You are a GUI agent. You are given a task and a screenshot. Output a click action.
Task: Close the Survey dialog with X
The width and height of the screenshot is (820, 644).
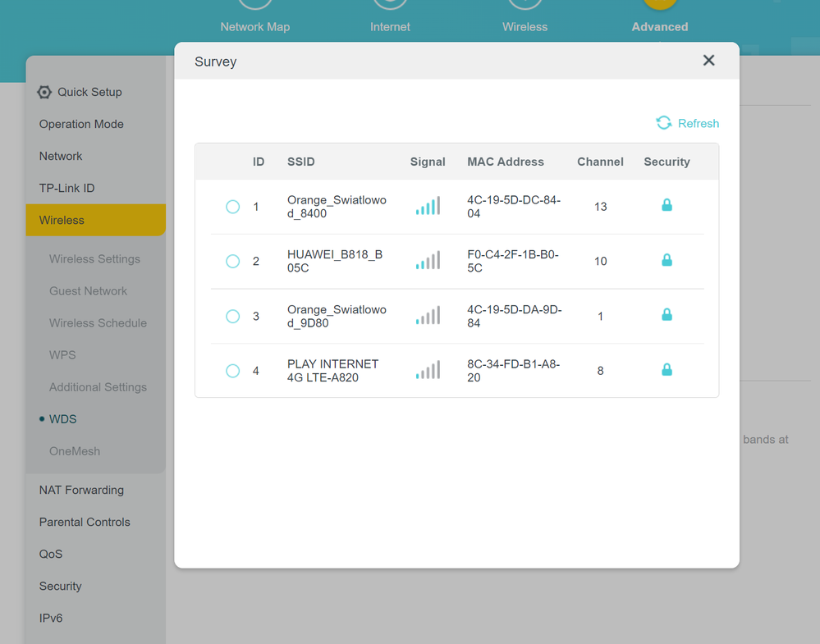708,61
